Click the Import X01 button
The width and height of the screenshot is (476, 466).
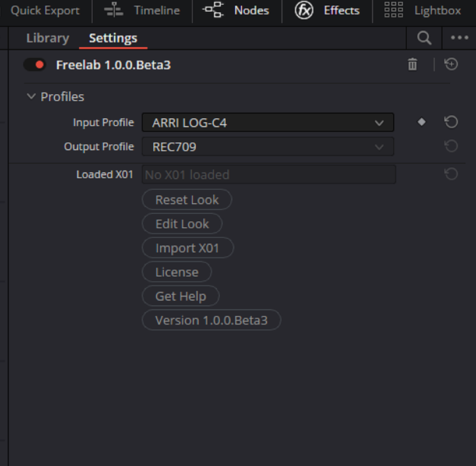(188, 248)
